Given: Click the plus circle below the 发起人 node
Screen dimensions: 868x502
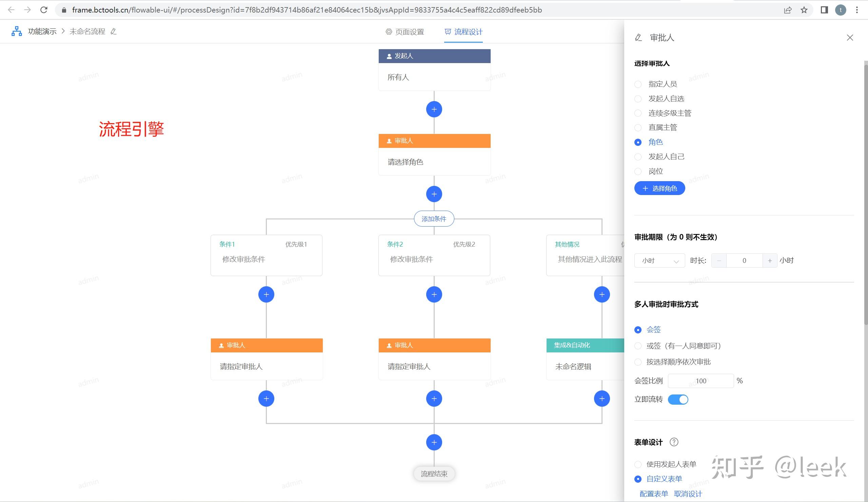Looking at the screenshot, I should point(434,109).
